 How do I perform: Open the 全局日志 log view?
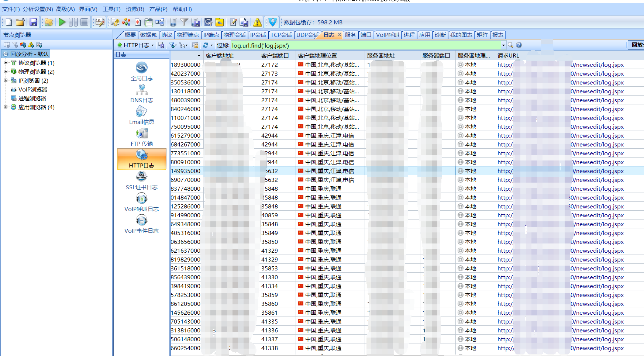[x=141, y=72]
